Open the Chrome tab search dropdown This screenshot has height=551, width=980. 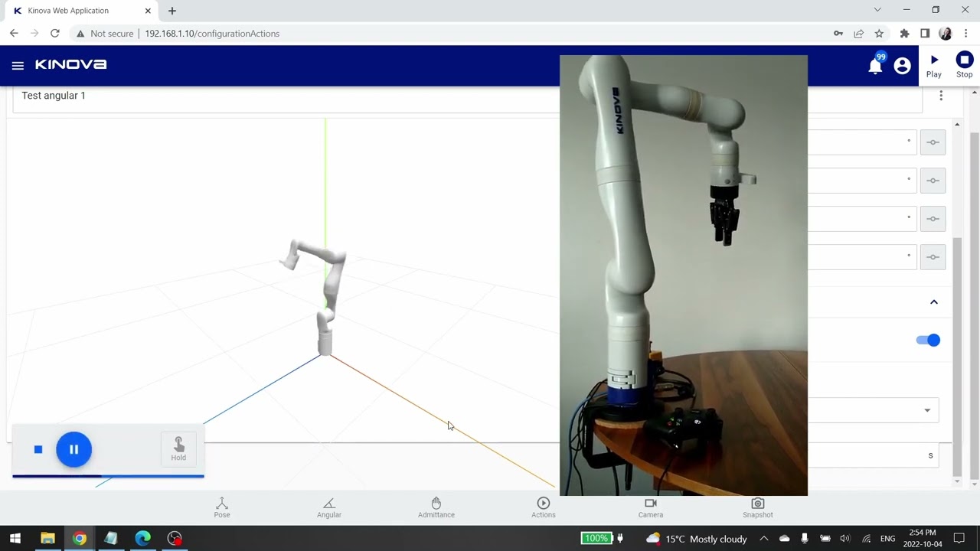point(877,10)
